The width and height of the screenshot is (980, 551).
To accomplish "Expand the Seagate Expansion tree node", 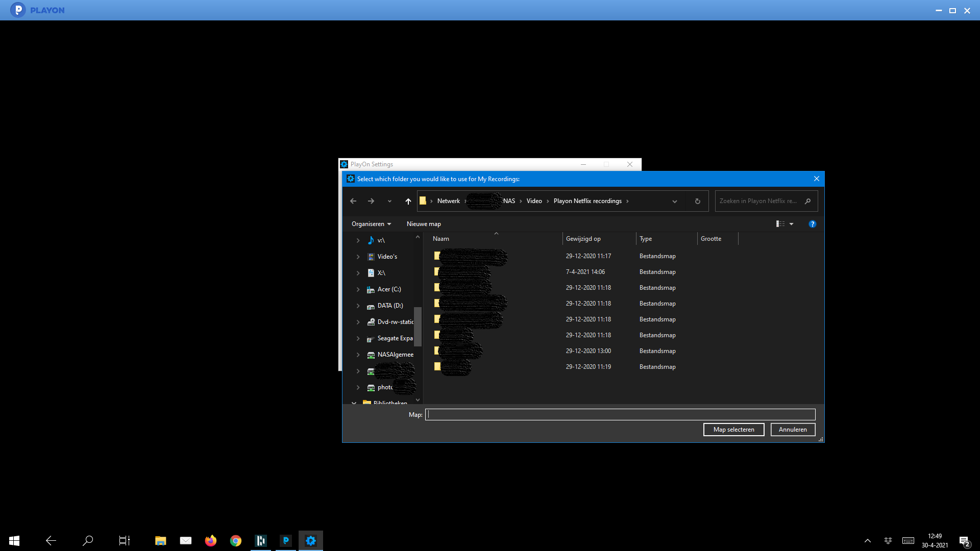I will point(358,338).
